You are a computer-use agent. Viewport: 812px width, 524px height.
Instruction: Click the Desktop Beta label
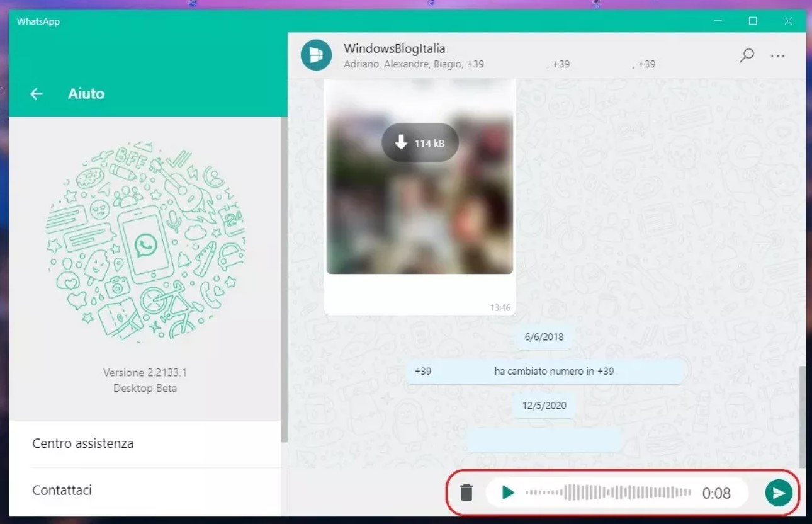145,388
